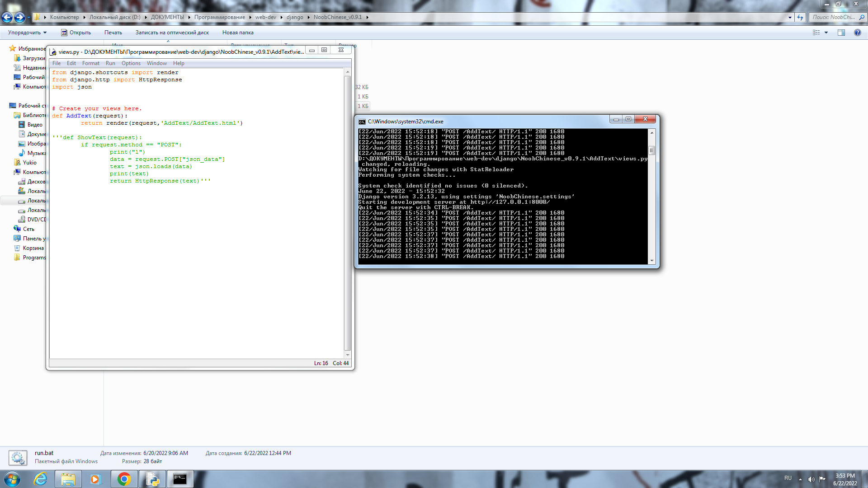Screen dimensions: 868x488
Task: Click the RU language indicator in tray
Action: point(788,478)
